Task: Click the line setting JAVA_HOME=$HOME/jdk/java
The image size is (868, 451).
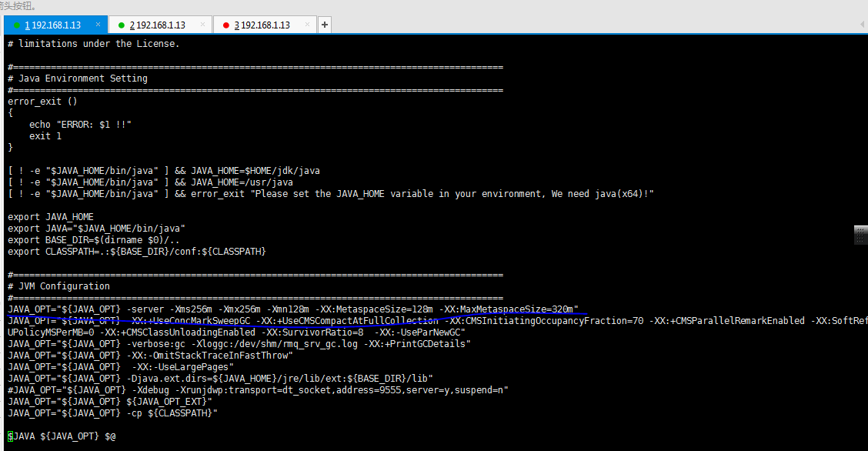Action: 164,171
